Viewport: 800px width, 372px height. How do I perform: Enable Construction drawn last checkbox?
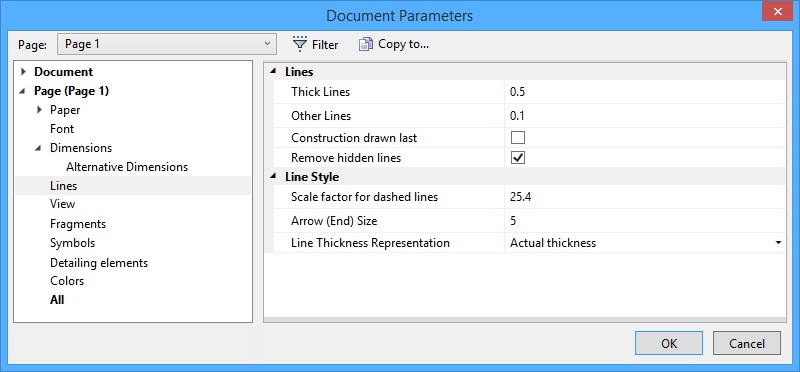pyautogui.click(x=518, y=138)
